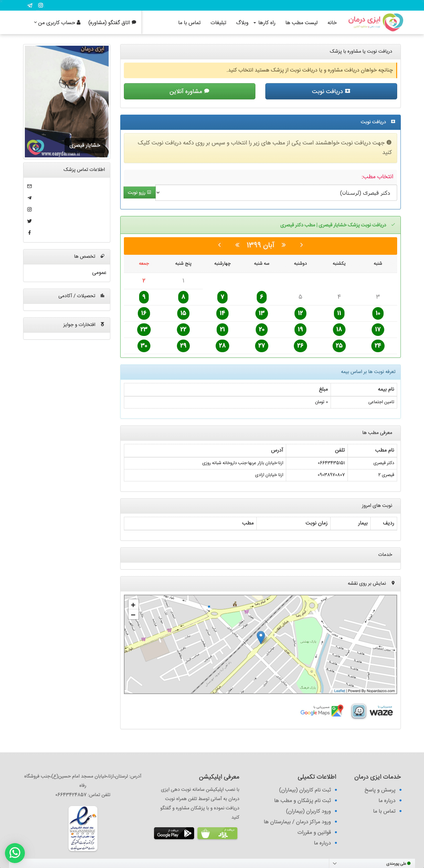Open لیست مطب ها in navigation

pyautogui.click(x=301, y=23)
